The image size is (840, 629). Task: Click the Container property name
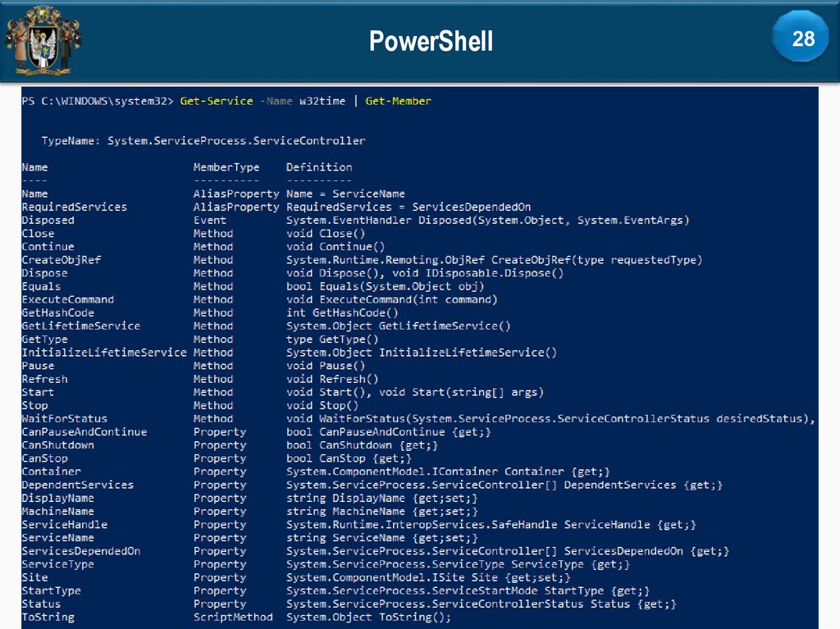(52, 472)
